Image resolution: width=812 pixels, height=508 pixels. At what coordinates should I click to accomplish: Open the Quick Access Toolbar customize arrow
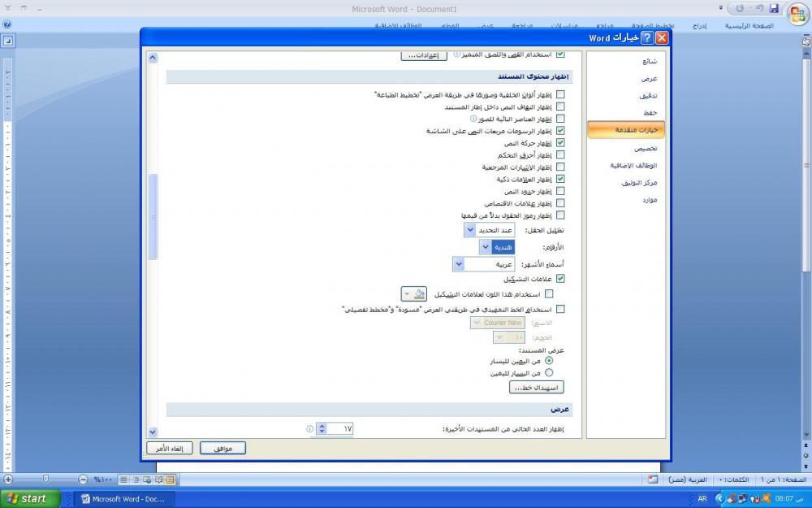(x=721, y=8)
